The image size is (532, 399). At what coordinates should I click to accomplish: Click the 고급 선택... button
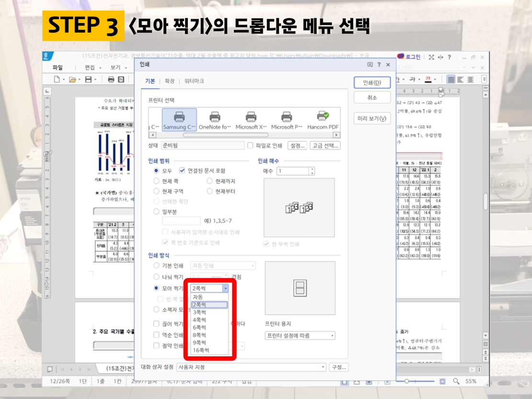pyautogui.click(x=325, y=145)
